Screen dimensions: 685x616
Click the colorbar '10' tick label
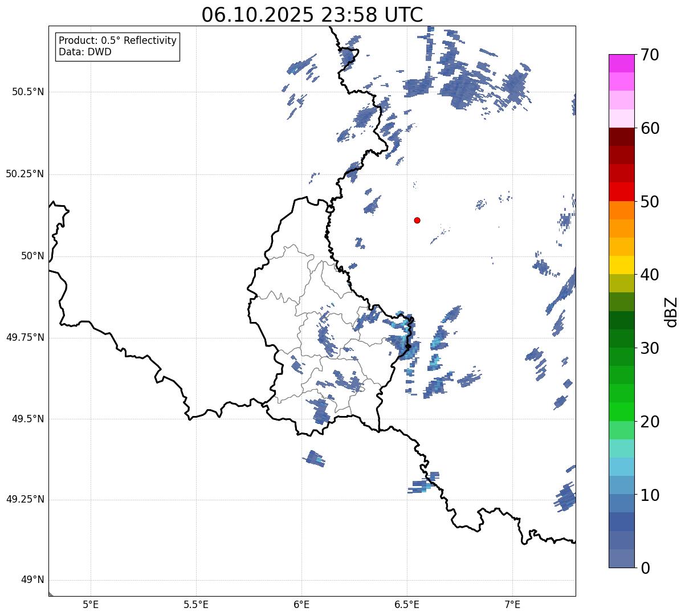pos(650,495)
